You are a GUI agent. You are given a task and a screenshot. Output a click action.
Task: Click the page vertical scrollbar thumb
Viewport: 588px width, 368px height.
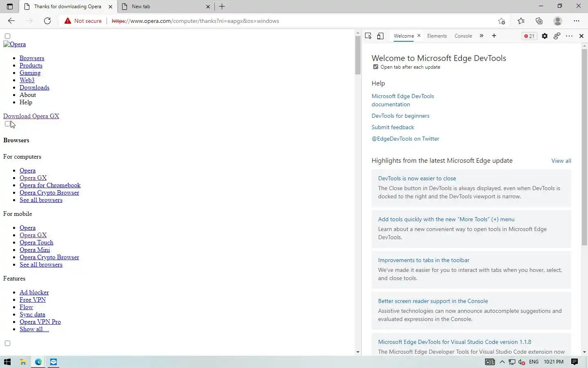358,55
